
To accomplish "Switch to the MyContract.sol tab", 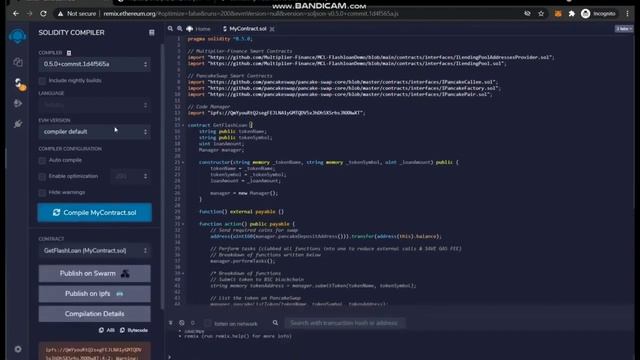I will pyautogui.click(x=245, y=29).
